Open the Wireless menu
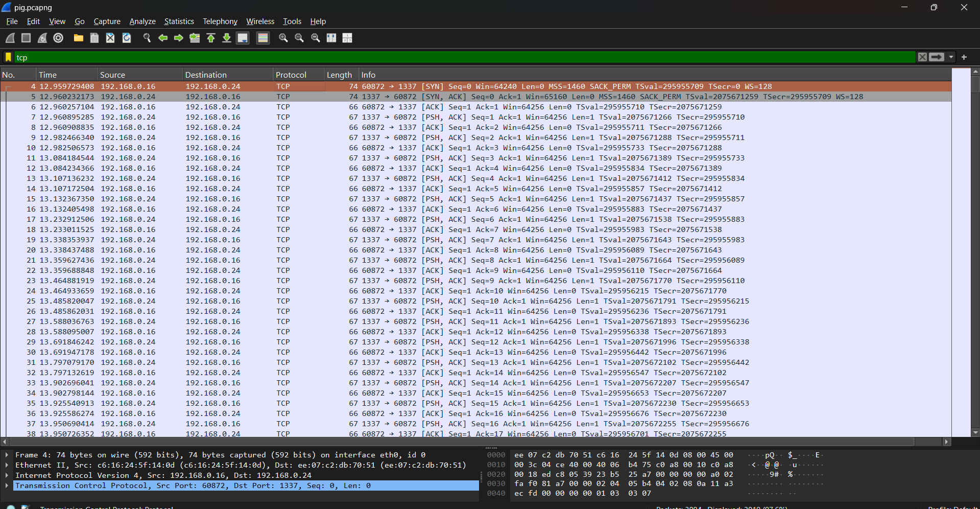Image resolution: width=980 pixels, height=509 pixels. pos(260,21)
